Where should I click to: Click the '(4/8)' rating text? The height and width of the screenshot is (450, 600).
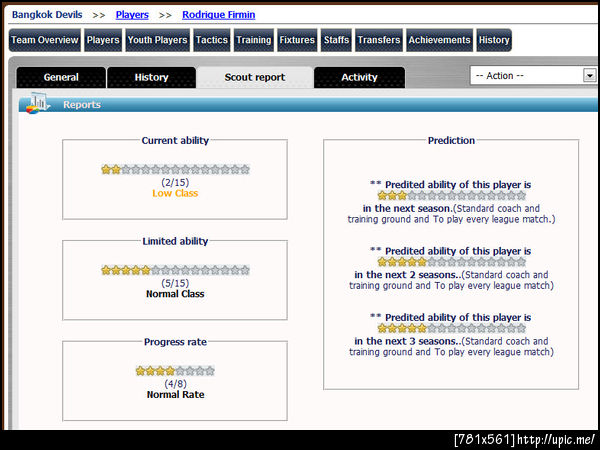[175, 384]
